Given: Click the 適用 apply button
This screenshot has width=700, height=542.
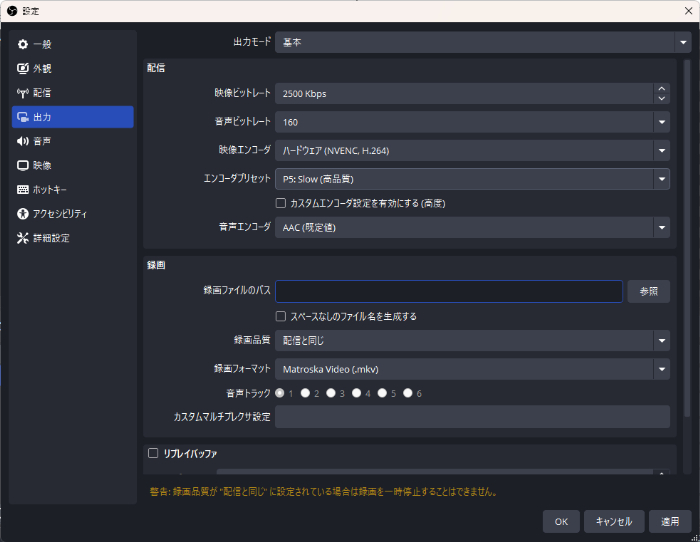Looking at the screenshot, I should pyautogui.click(x=669, y=521).
